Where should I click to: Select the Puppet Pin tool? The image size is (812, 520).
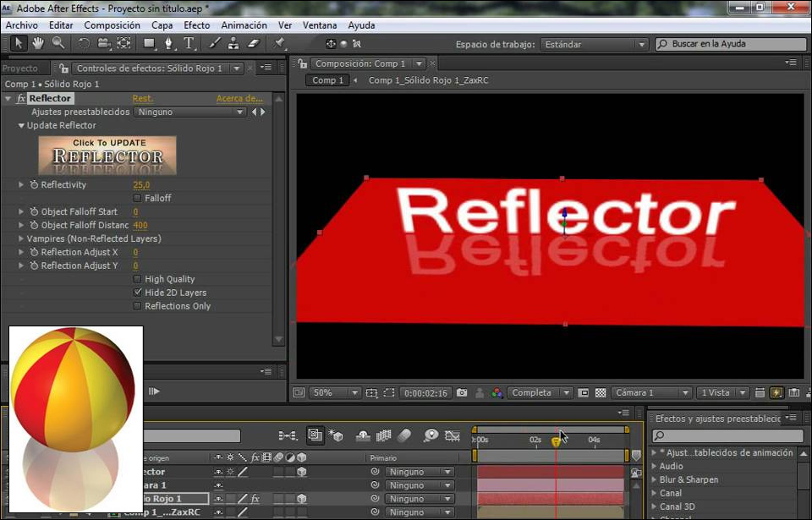(280, 43)
